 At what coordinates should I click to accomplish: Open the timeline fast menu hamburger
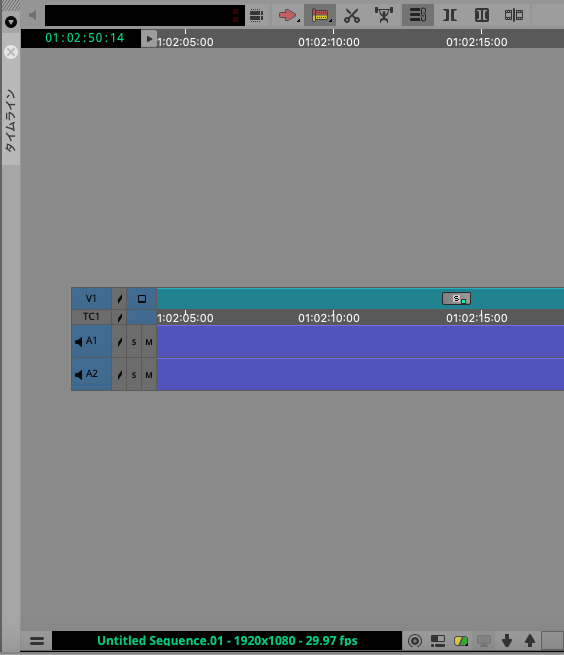pyautogui.click(x=37, y=640)
